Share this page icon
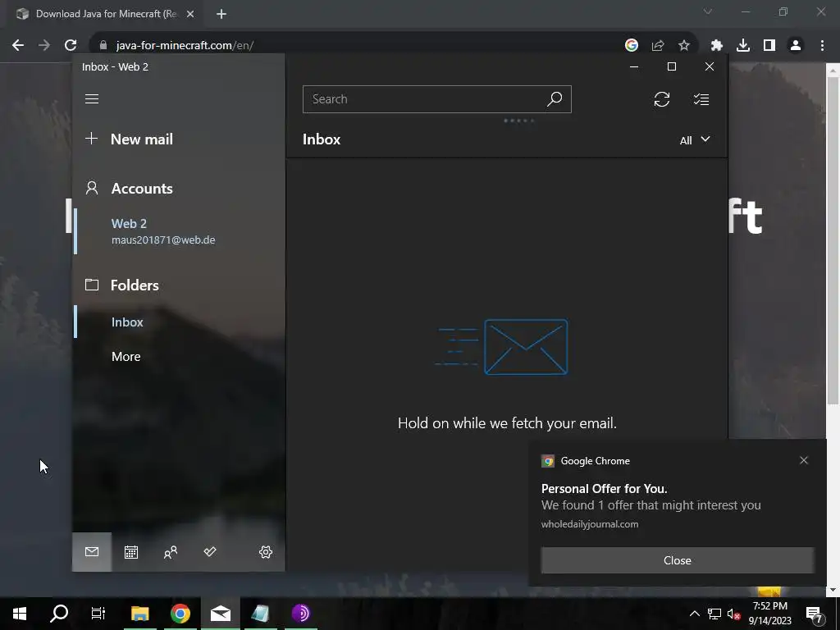 [x=658, y=46]
